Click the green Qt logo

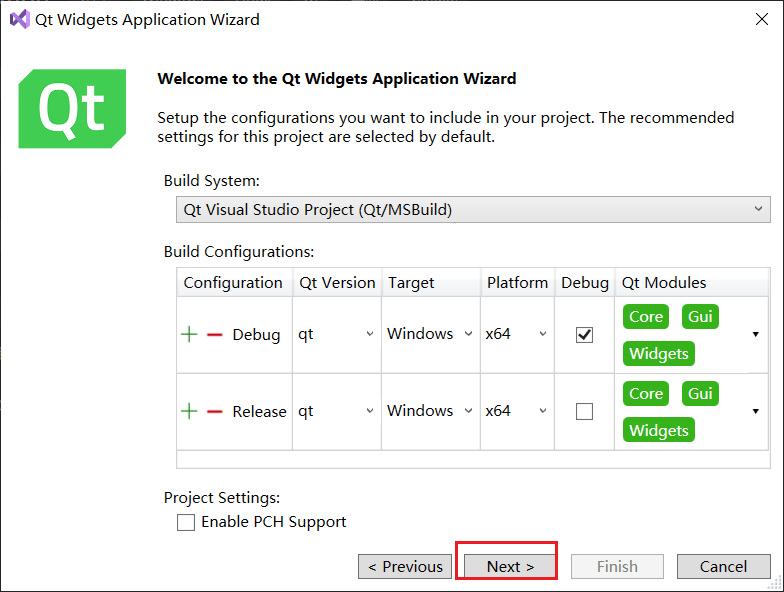click(72, 108)
